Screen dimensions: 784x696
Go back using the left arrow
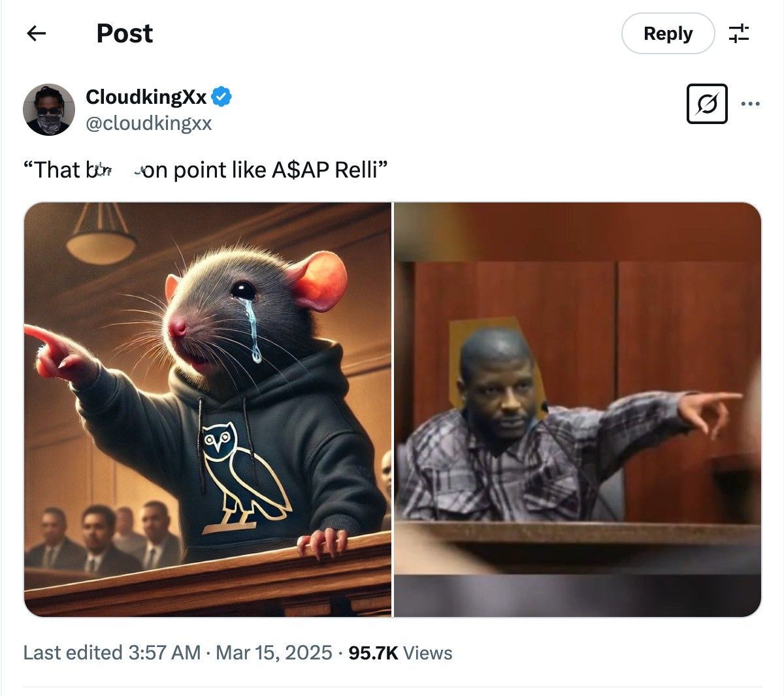(x=36, y=33)
